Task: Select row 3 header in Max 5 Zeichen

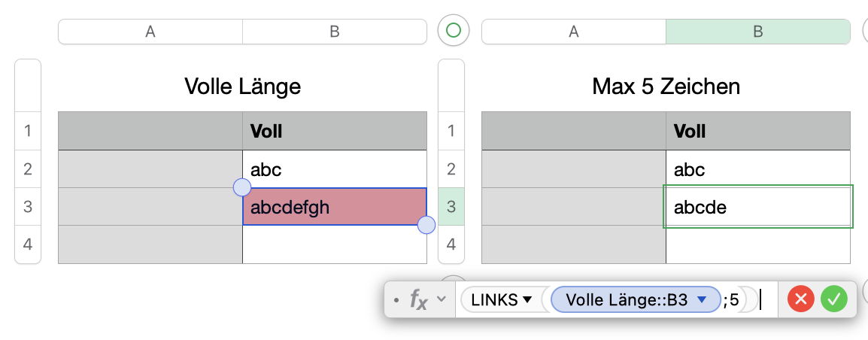Action: (x=451, y=207)
